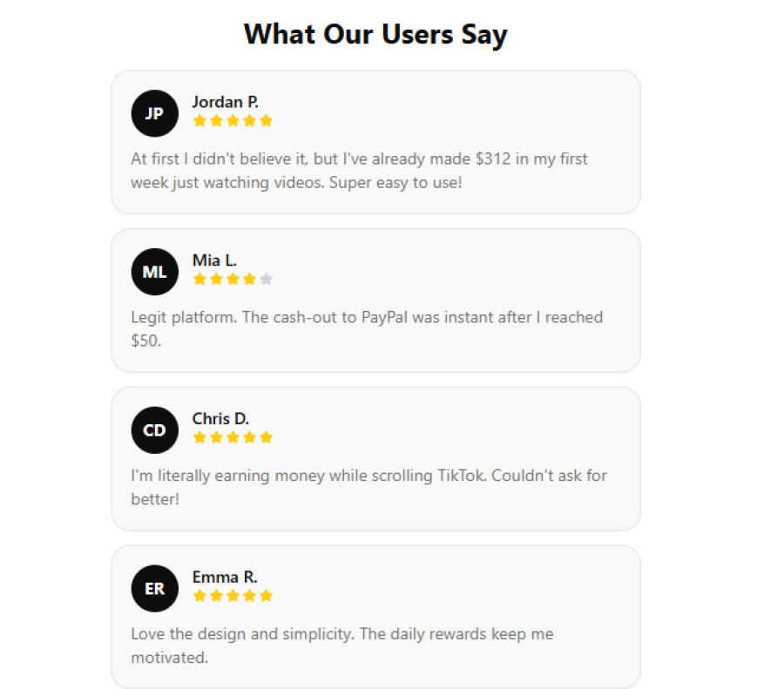This screenshot has width=784, height=689.
Task: Click Mia L.'s ML avatar circle
Action: tap(154, 272)
